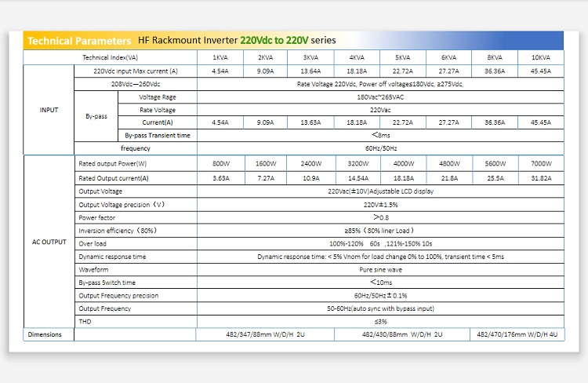Click the '25.5A' output current cell
Image resolution: width=588 pixels, height=383 pixels.
[x=495, y=178]
